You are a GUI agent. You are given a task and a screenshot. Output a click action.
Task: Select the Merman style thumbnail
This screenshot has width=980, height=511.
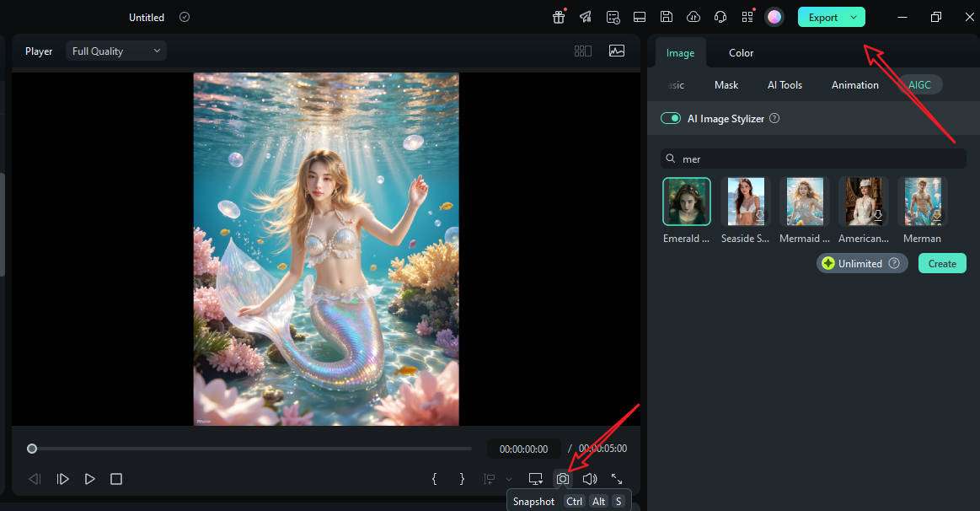pos(923,202)
